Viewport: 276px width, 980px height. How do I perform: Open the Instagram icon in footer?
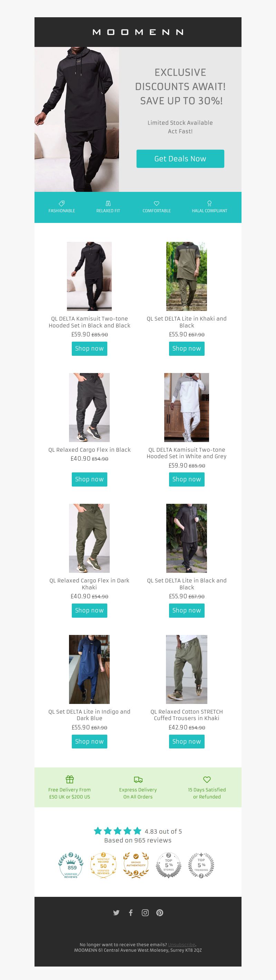[145, 913]
